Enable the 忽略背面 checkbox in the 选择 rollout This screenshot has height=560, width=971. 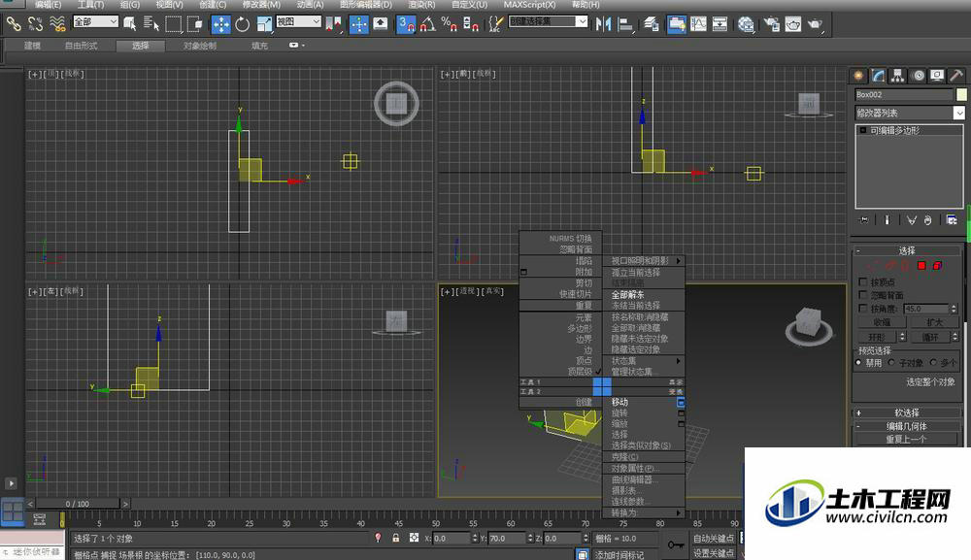[x=862, y=295]
